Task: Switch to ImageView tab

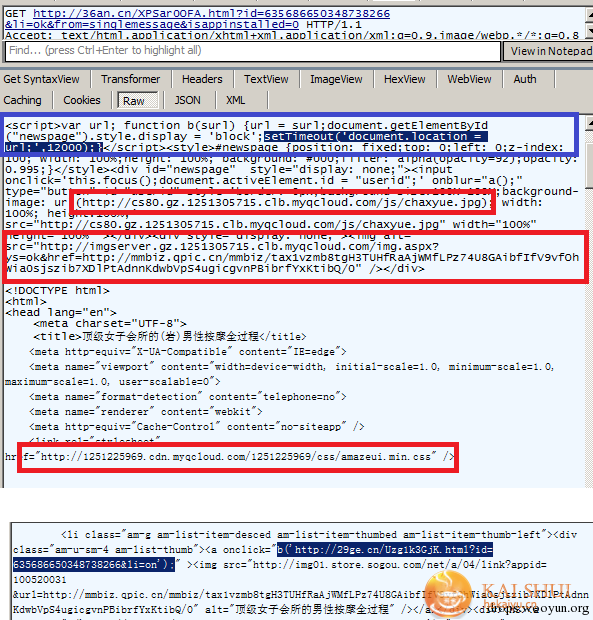Action: click(x=336, y=79)
